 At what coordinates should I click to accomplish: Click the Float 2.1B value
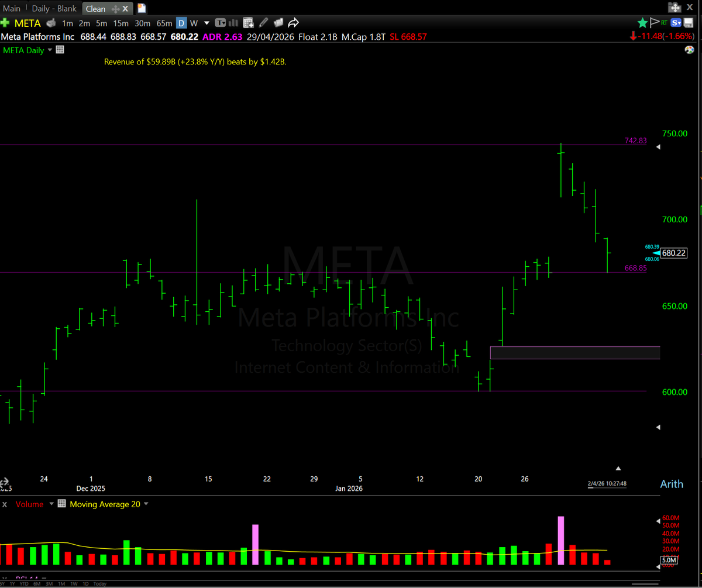[318, 37]
